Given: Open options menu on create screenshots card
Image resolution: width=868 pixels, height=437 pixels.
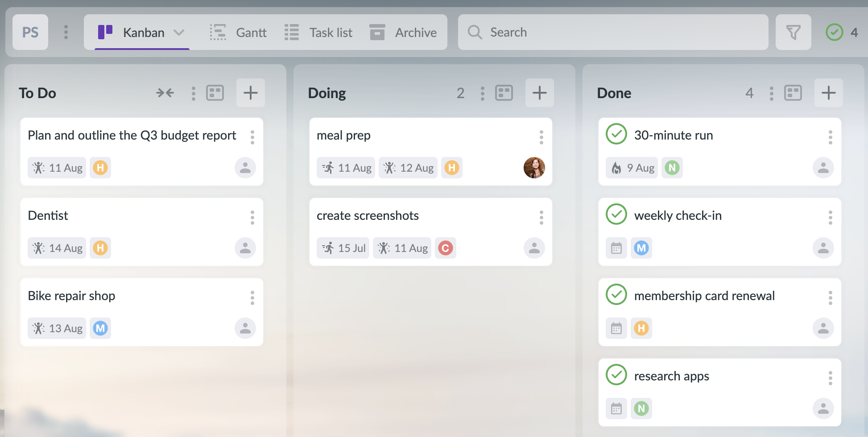Looking at the screenshot, I should [541, 217].
